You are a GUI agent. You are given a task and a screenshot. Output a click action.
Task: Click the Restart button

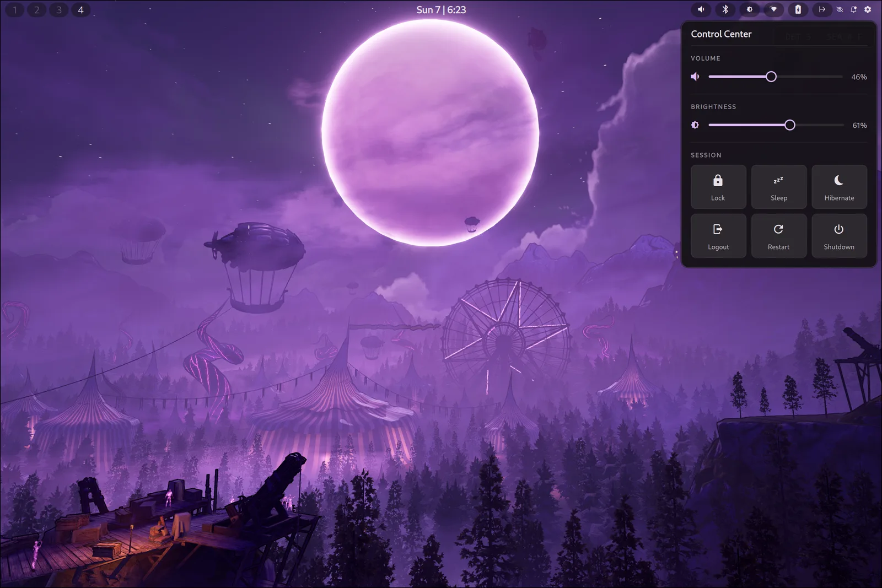pyautogui.click(x=779, y=236)
